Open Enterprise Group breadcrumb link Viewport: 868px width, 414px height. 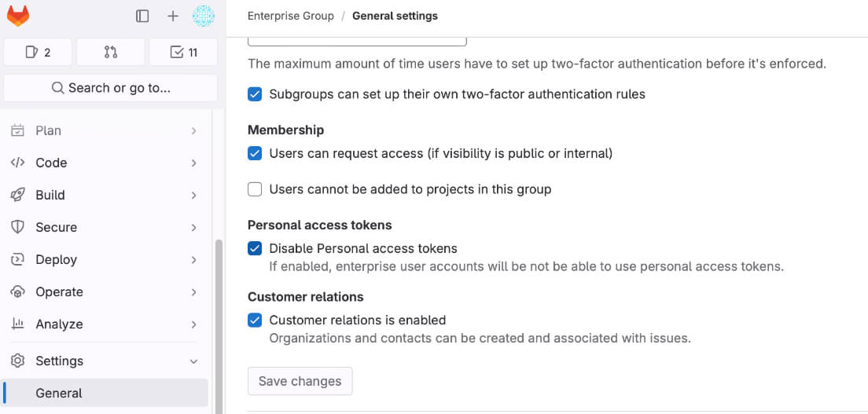pos(290,16)
